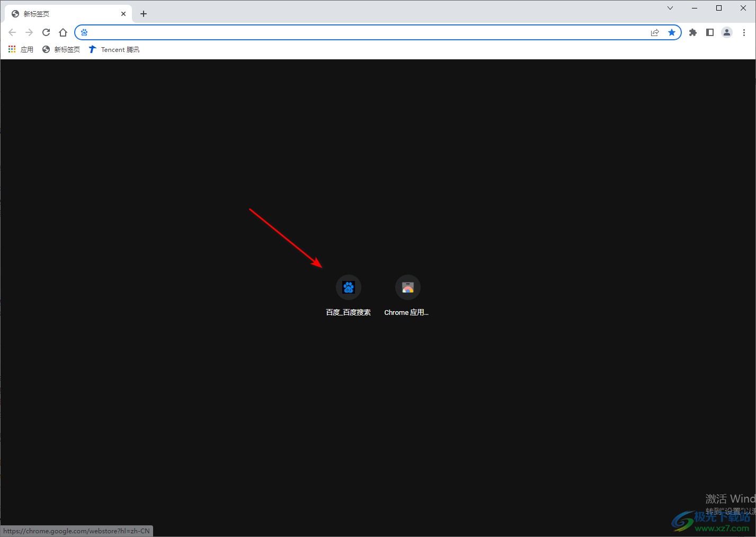
Task: Open the Tencent 腾讯 bookmark
Action: [114, 49]
